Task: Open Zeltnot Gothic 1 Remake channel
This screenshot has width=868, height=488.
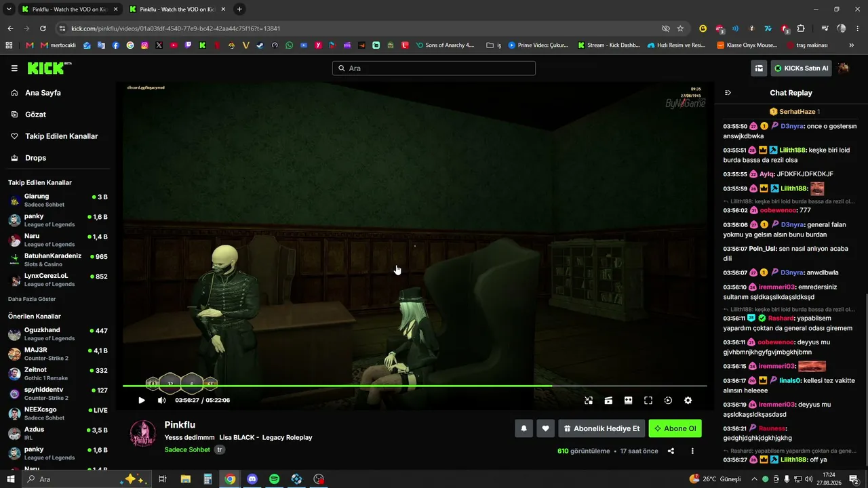Action: click(58, 373)
